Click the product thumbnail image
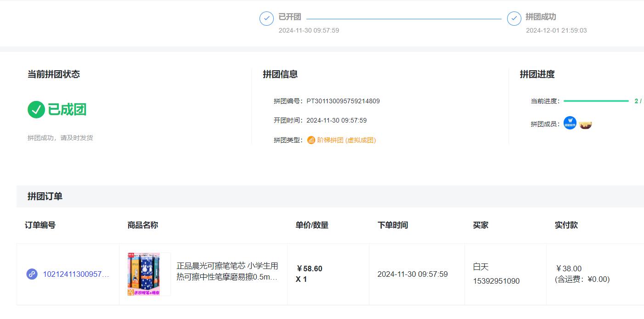 144,274
